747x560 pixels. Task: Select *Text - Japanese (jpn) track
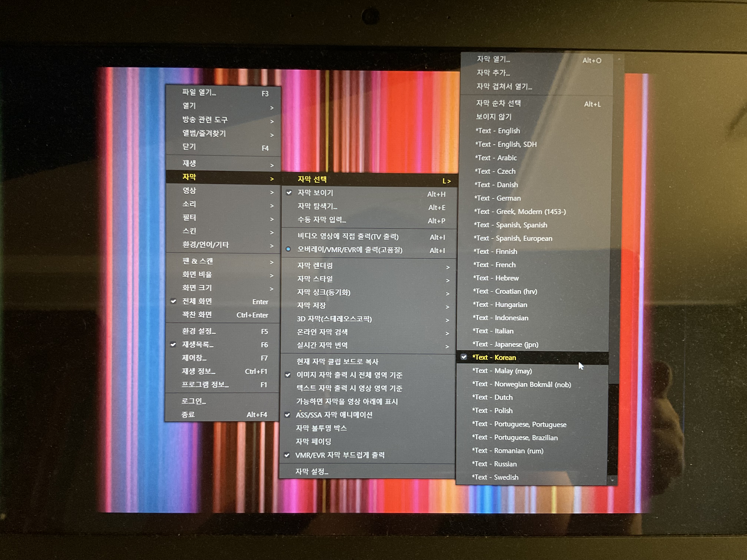tap(533, 345)
